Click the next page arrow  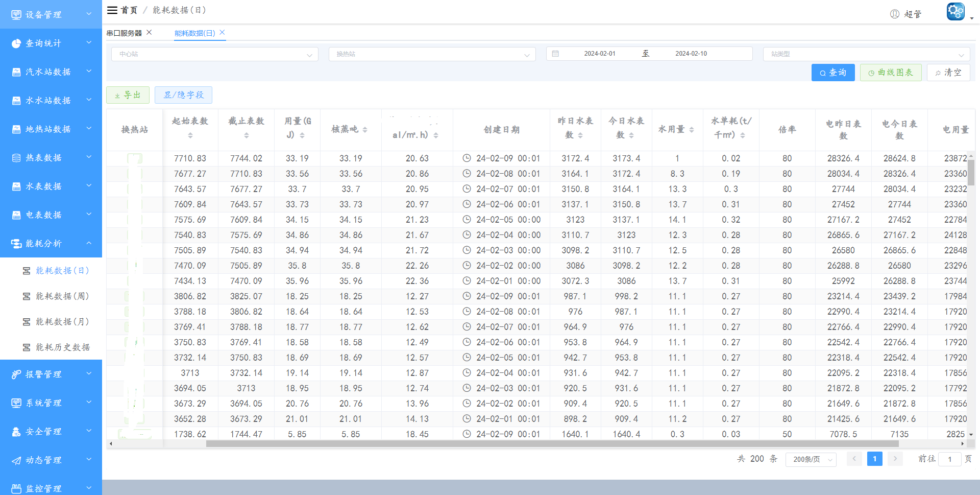[x=895, y=459]
